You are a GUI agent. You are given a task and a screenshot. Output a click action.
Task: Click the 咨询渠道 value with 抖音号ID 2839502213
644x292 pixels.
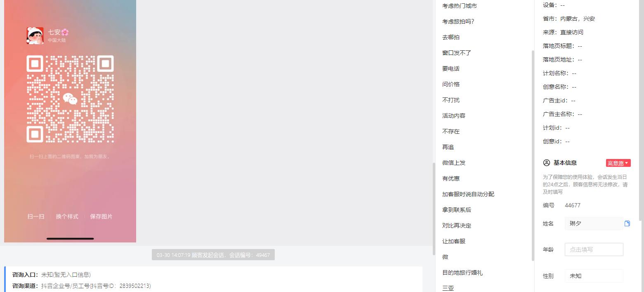[96, 286]
